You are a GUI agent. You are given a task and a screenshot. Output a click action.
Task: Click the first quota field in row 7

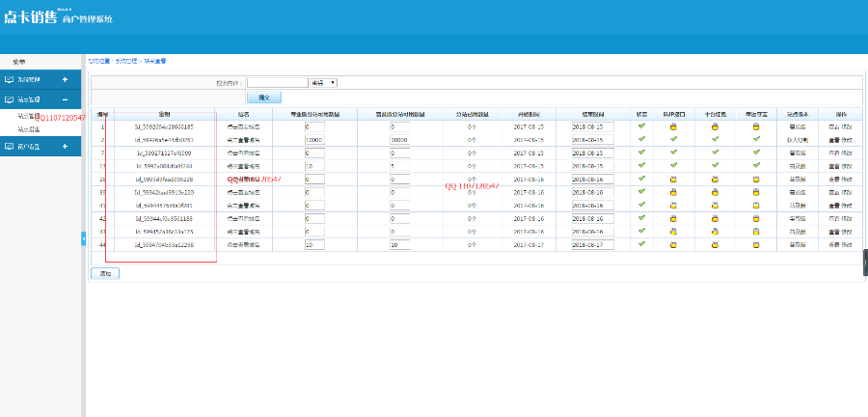click(314, 153)
